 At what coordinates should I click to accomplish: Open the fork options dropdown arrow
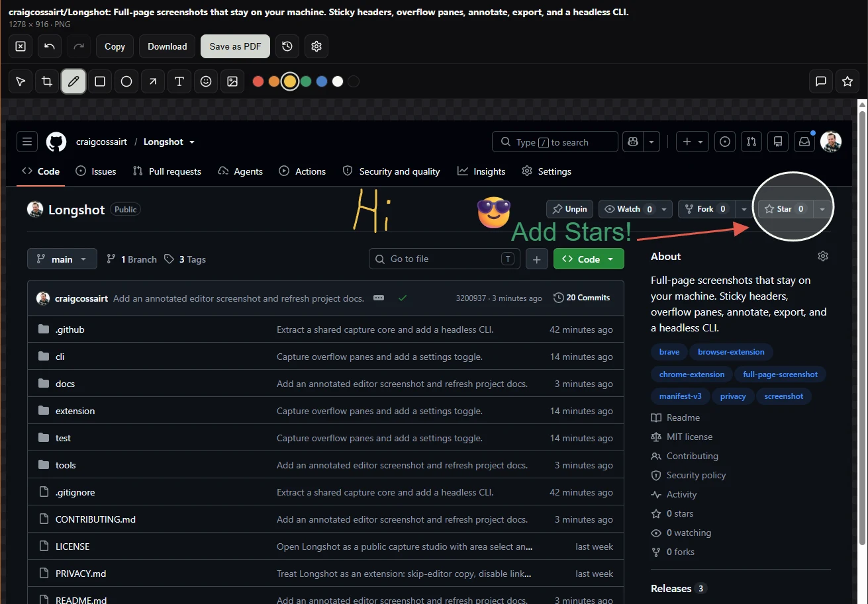[x=744, y=209]
